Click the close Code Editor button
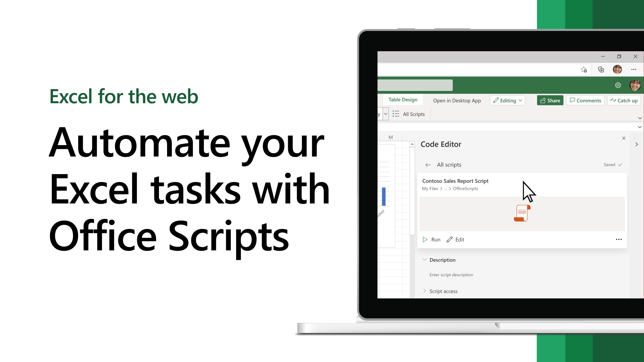This screenshot has height=362, width=644. tap(624, 138)
